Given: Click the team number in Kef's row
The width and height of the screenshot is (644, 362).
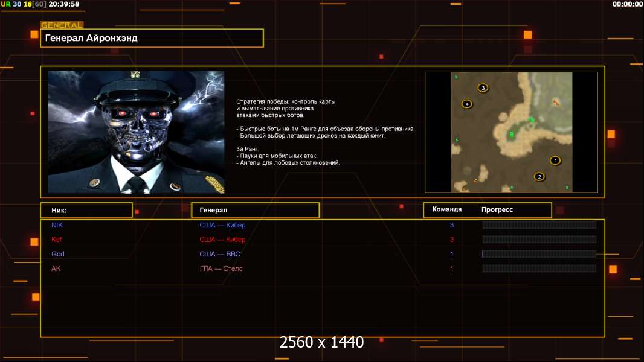Looking at the screenshot, I should (x=452, y=239).
